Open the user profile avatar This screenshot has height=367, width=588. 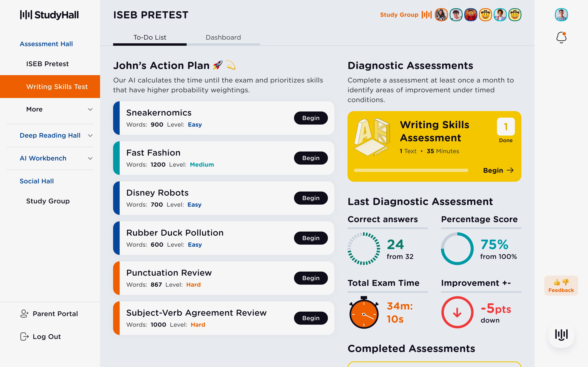coord(561,15)
